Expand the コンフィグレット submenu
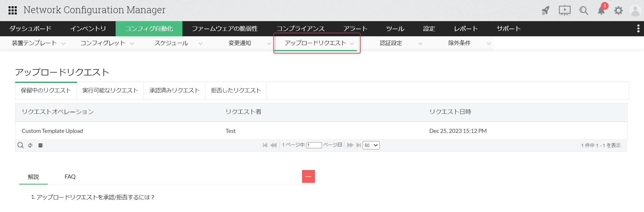 132,44
